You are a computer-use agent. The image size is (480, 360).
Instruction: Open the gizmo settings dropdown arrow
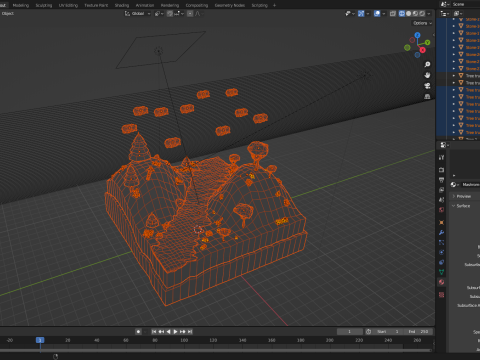[x=368, y=14]
